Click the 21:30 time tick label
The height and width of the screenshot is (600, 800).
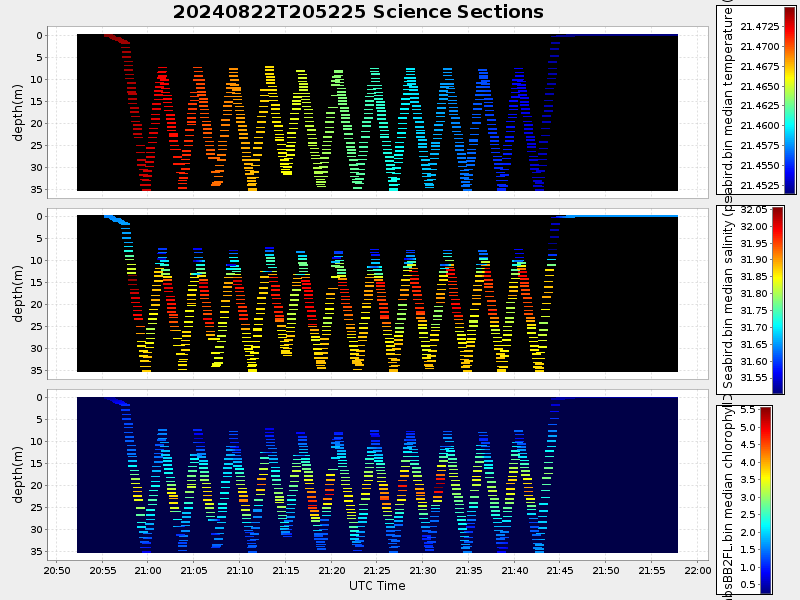pyautogui.click(x=423, y=570)
